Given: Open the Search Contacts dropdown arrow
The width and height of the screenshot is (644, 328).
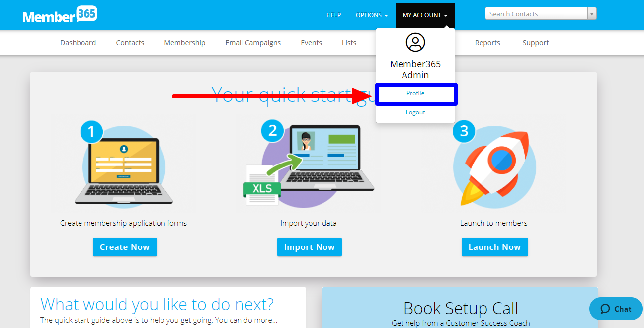Looking at the screenshot, I should 591,14.
